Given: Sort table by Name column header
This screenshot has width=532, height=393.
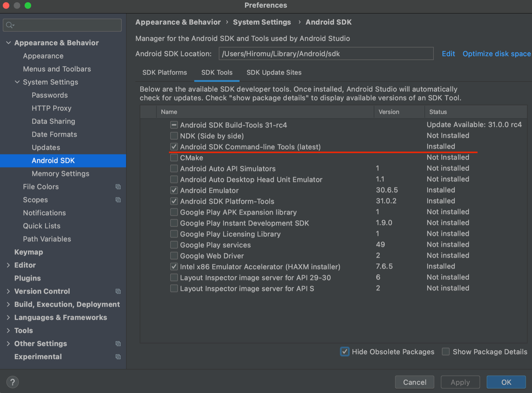Looking at the screenshot, I should (x=265, y=112).
